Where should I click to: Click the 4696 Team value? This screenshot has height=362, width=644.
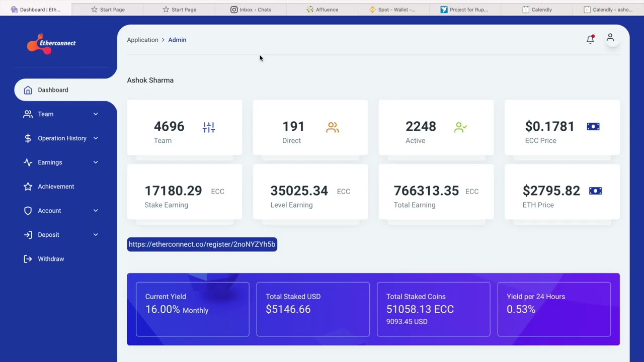[x=169, y=126]
